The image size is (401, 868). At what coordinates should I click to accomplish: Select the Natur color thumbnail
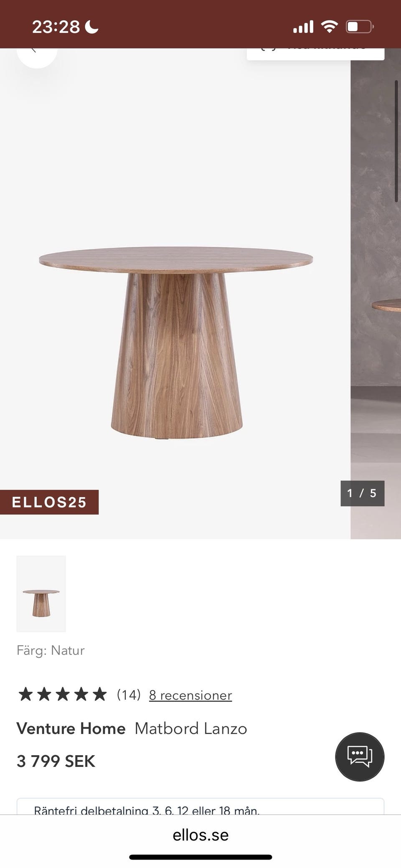coord(41,594)
